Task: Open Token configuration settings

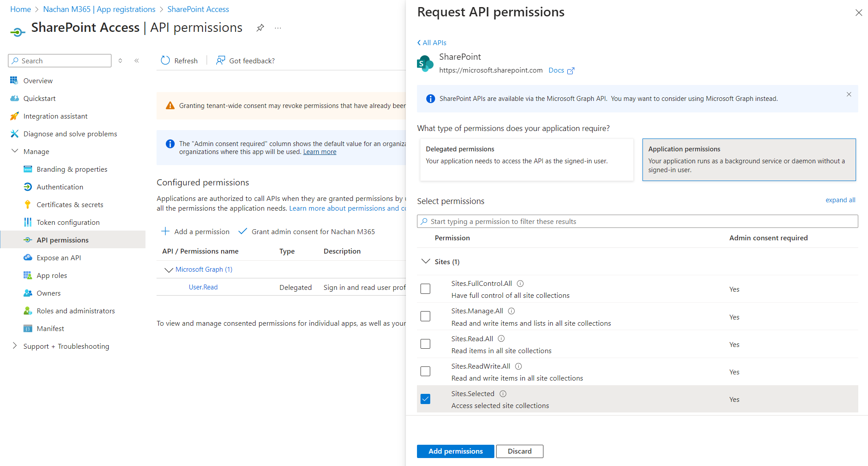Action: click(x=68, y=222)
